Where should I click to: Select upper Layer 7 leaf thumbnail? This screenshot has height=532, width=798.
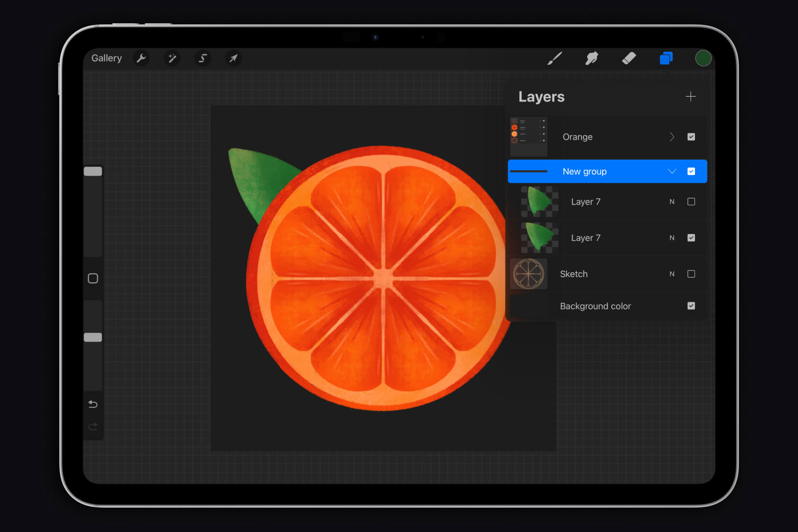pyautogui.click(x=540, y=202)
